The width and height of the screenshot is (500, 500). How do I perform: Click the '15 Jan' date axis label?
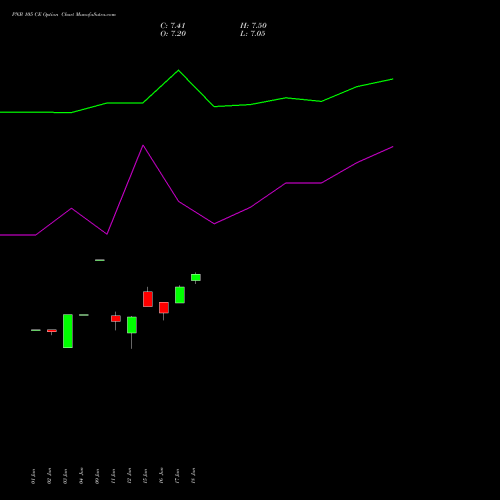click(x=145, y=476)
